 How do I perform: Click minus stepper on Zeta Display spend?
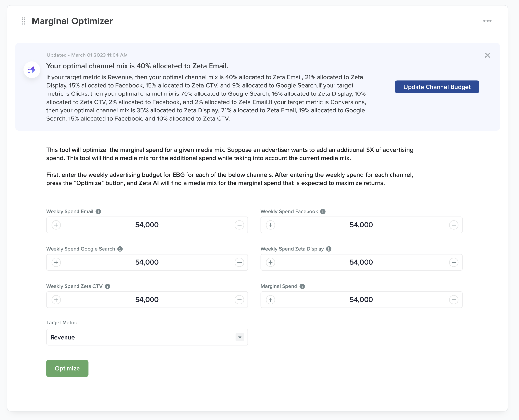pos(453,262)
